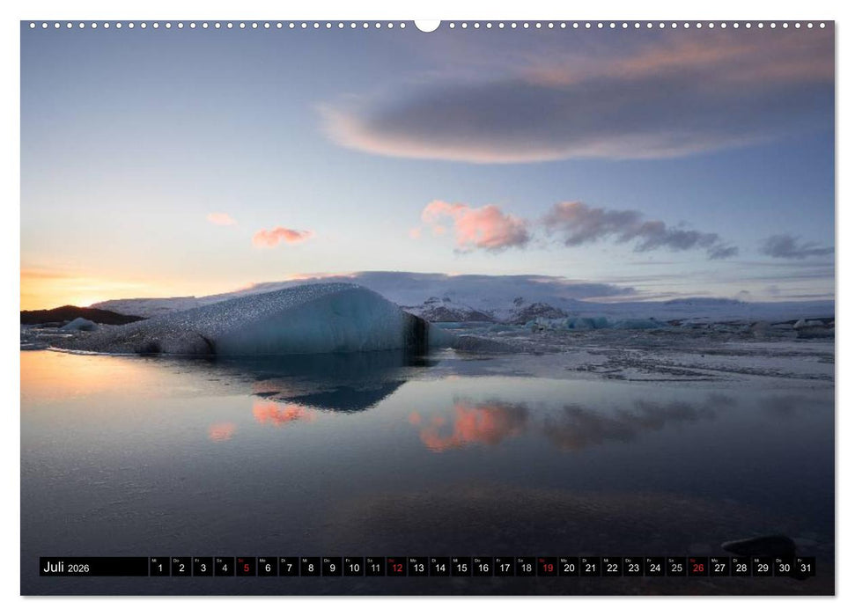This screenshot has width=855, height=616.
Task: Select date 1 in the calendar strip
Action: click(x=161, y=568)
